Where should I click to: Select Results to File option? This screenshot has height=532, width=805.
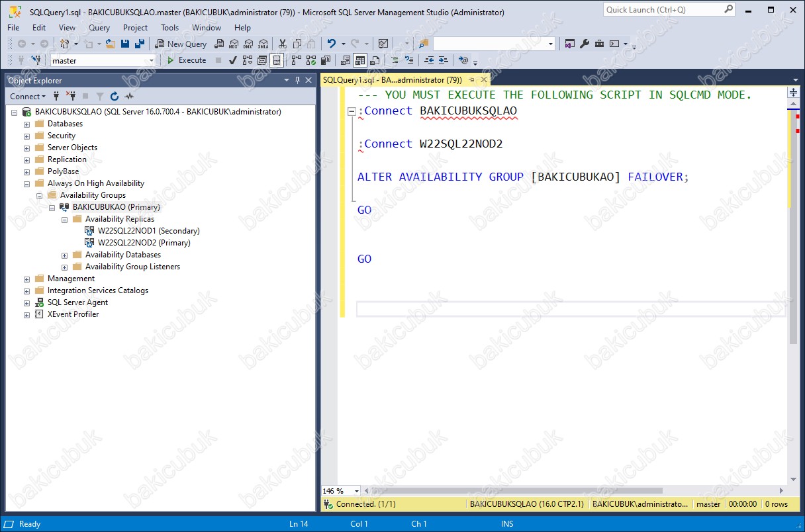point(374,60)
